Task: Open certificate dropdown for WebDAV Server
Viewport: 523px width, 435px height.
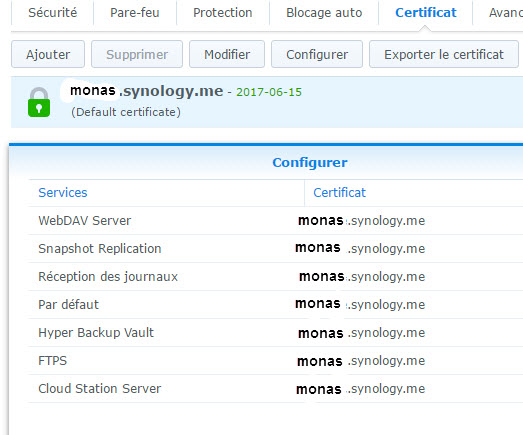Action: pyautogui.click(x=362, y=221)
